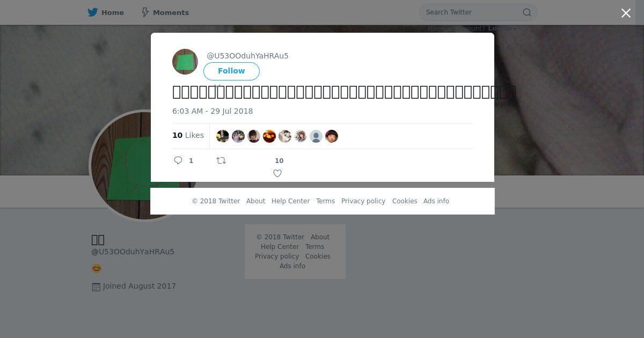Open the @U53OOduhYaHRAu5 handle in tweet
The image size is (644, 338).
(247, 56)
